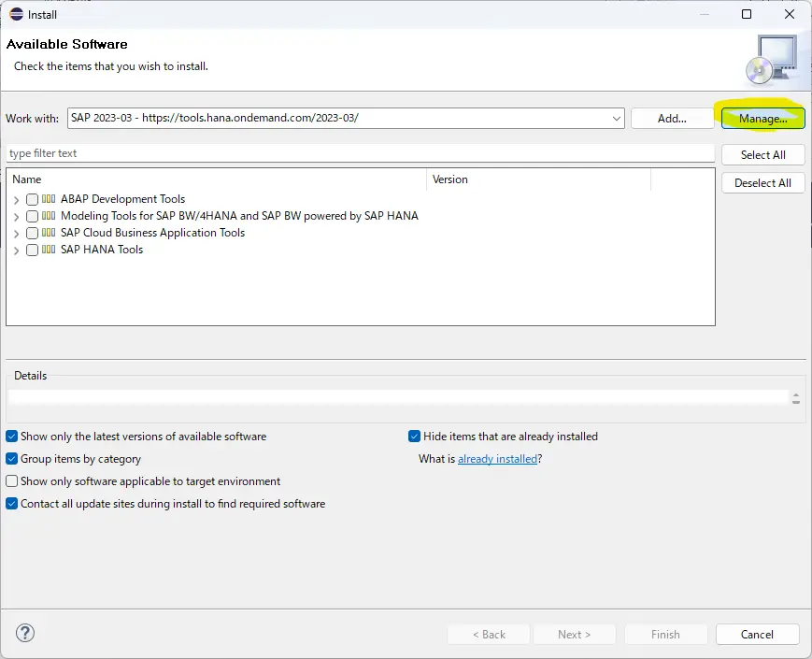Click the ABAP Development Tools category icon
This screenshot has width=812, height=659.
pyautogui.click(x=49, y=199)
